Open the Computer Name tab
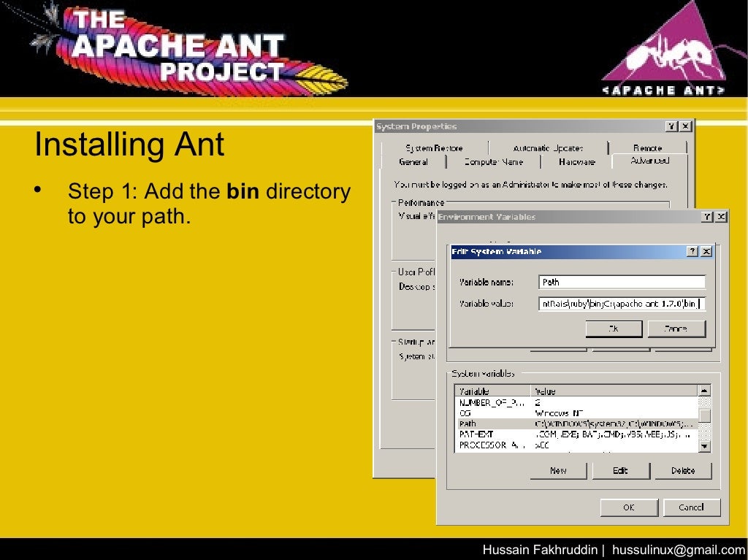This screenshot has width=748, height=560. coord(494,161)
